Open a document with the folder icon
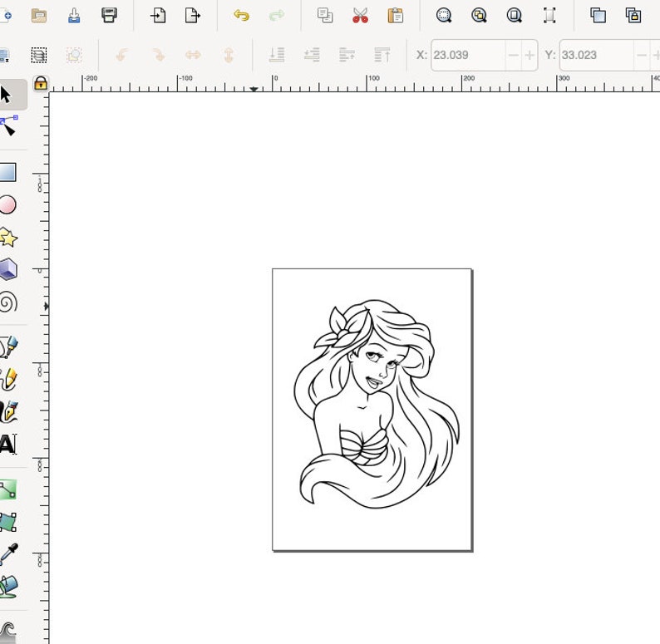The height and width of the screenshot is (644, 660). (39, 16)
